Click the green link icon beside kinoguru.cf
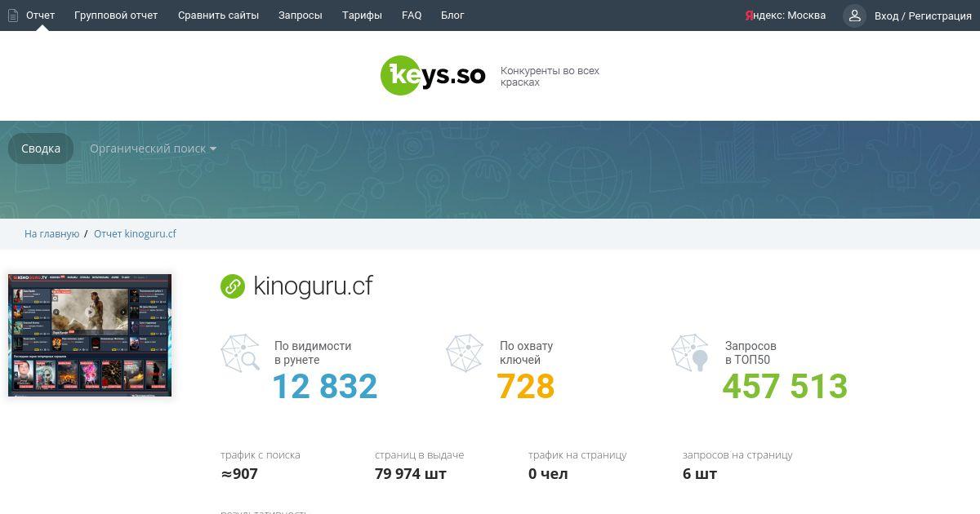Screen dimensions: 980x514 pos(233,286)
